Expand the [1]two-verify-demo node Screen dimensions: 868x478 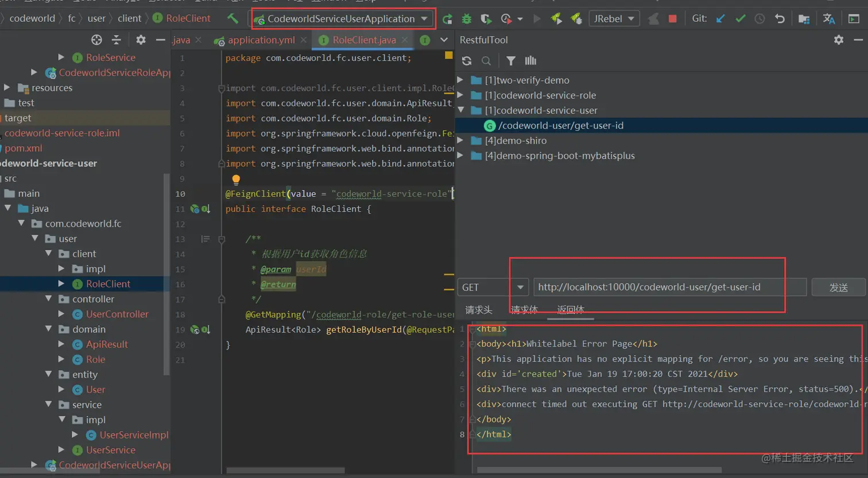(x=460, y=80)
